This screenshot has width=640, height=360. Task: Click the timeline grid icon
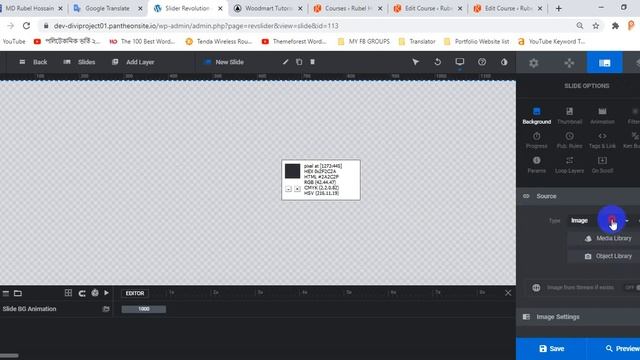pos(68,293)
